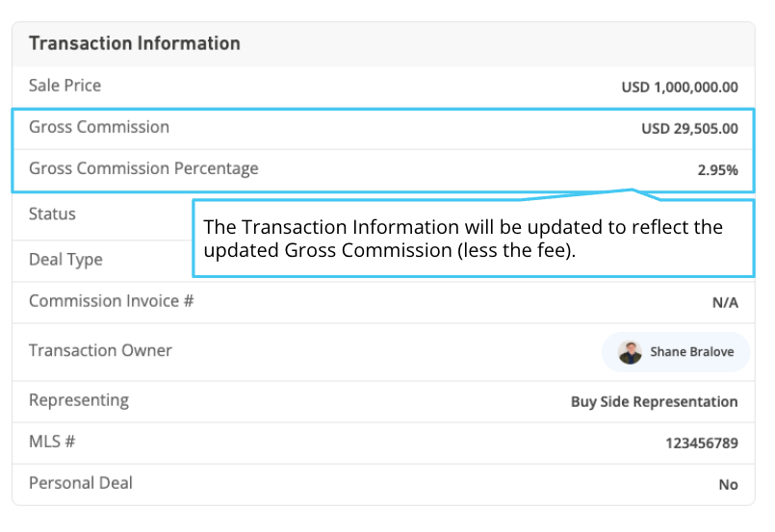
Task: Click the Personal Deal label
Action: (x=81, y=483)
